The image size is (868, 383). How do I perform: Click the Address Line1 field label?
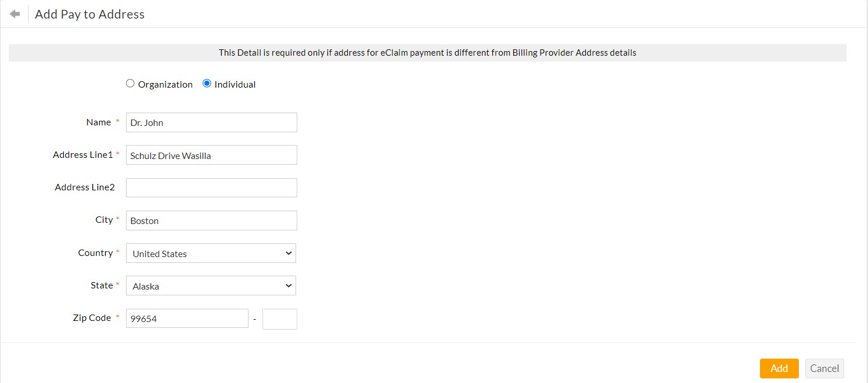82,154
